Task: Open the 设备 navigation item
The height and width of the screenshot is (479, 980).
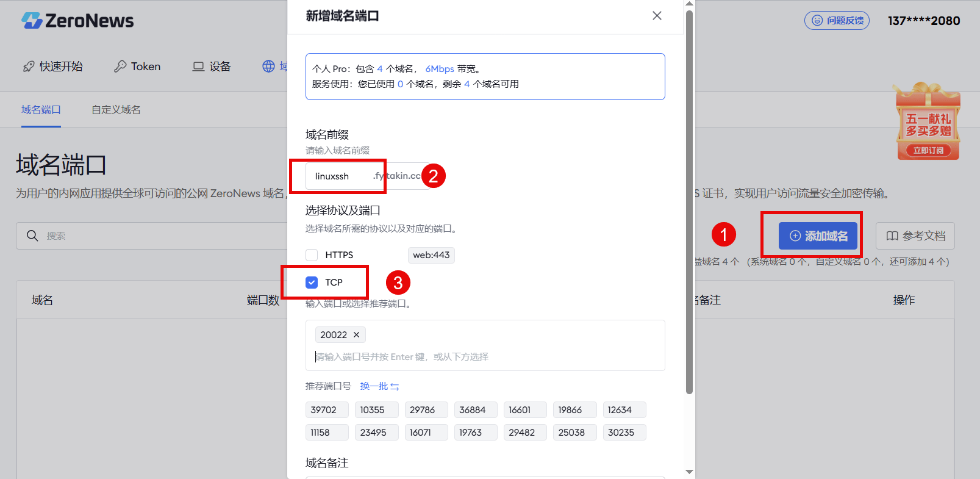Action: point(212,67)
